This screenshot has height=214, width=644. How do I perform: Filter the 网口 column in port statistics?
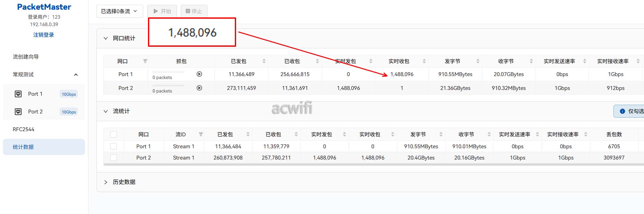[145, 61]
